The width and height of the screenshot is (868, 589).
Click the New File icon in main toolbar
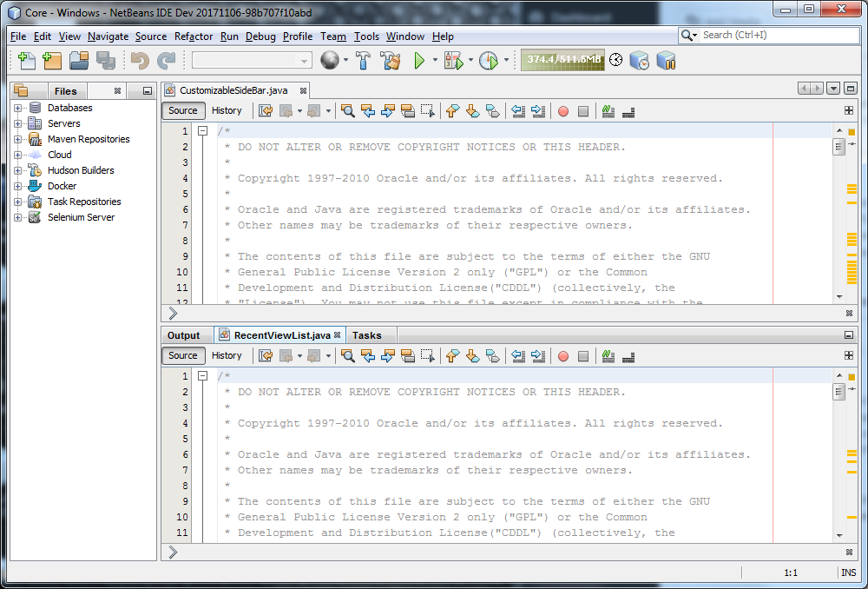[x=27, y=61]
